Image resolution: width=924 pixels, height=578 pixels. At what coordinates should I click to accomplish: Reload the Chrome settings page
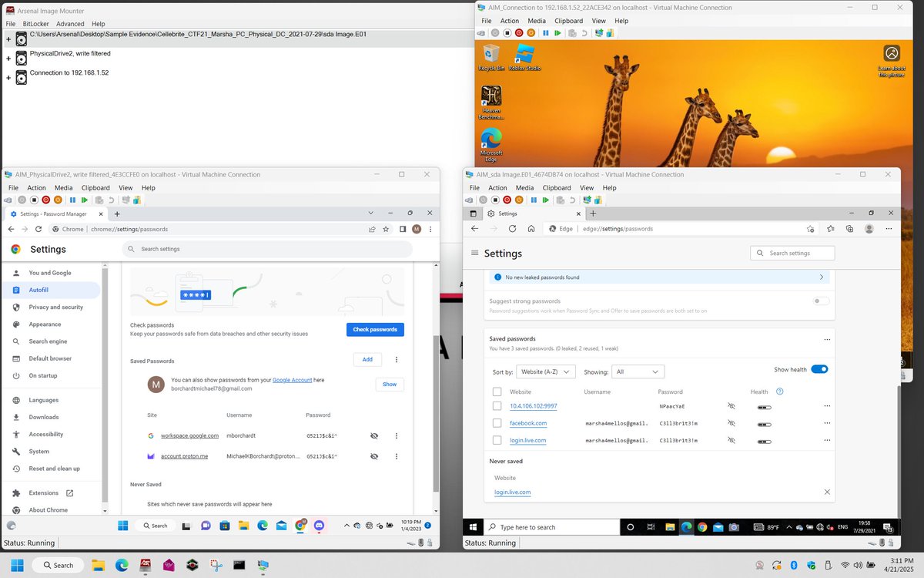40,229
